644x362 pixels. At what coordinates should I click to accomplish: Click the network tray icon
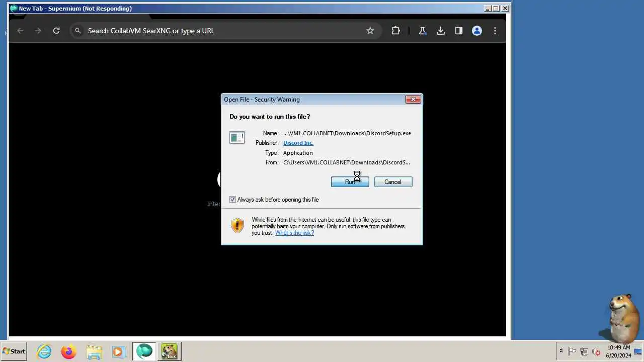point(584,351)
